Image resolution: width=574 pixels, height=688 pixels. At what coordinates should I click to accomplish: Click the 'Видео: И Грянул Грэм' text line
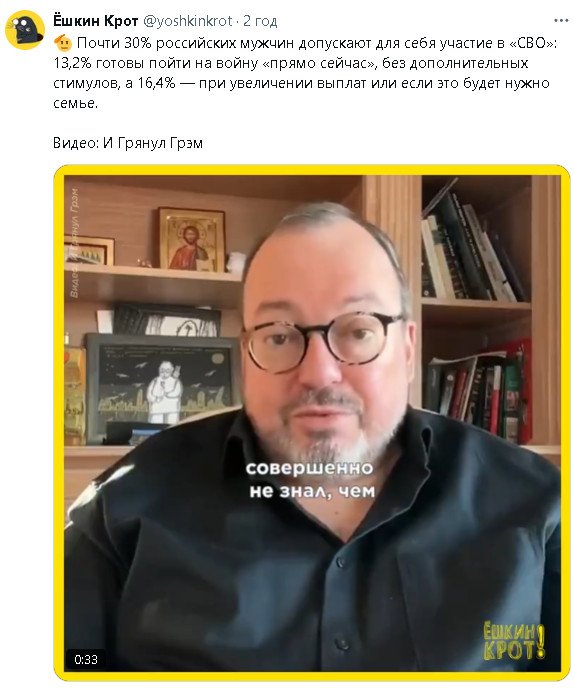(128, 143)
